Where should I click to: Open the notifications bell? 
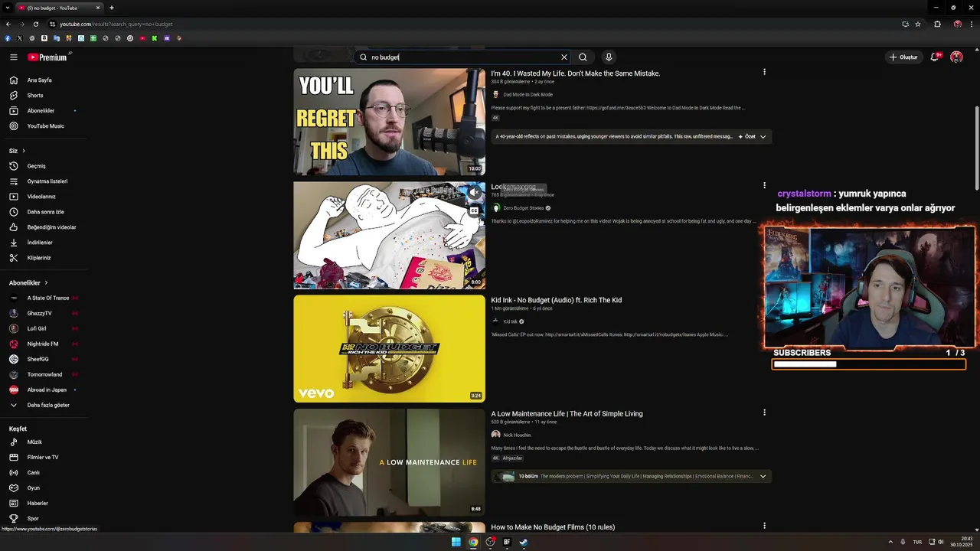[x=936, y=57]
